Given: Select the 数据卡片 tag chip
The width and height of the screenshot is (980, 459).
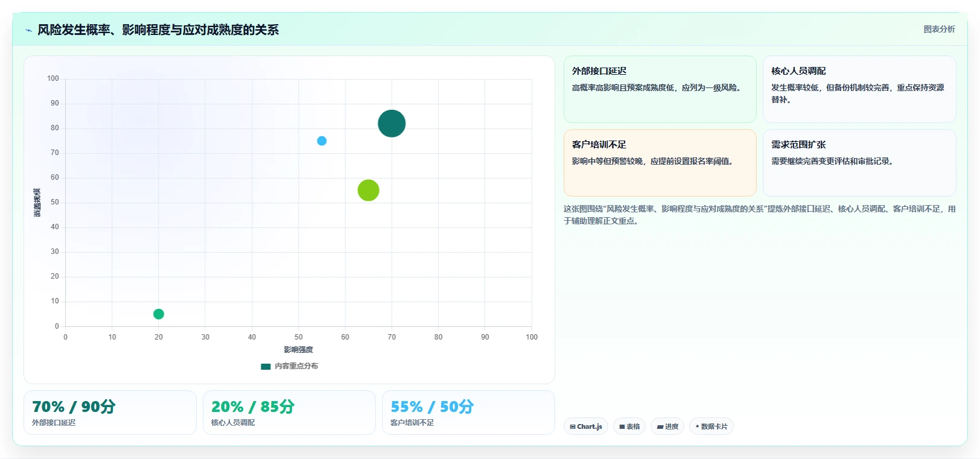Looking at the screenshot, I should [x=711, y=426].
